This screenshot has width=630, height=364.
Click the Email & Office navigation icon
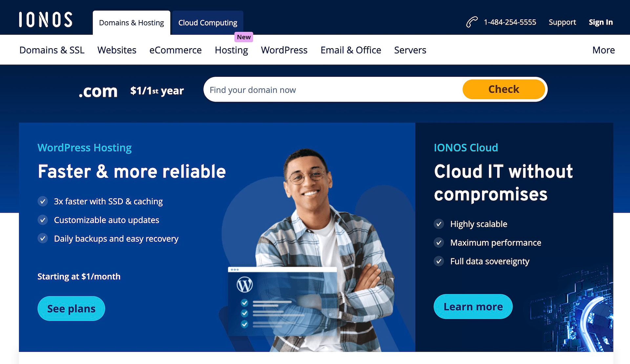pos(350,50)
